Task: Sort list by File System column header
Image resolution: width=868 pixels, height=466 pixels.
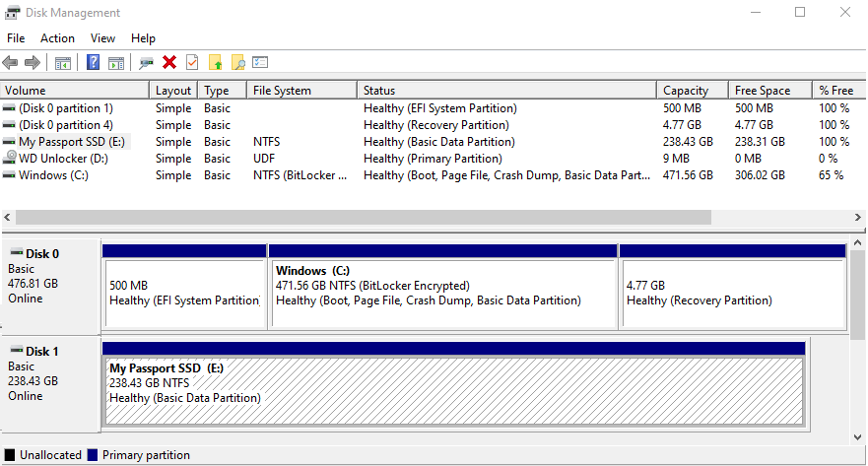Action: click(282, 91)
